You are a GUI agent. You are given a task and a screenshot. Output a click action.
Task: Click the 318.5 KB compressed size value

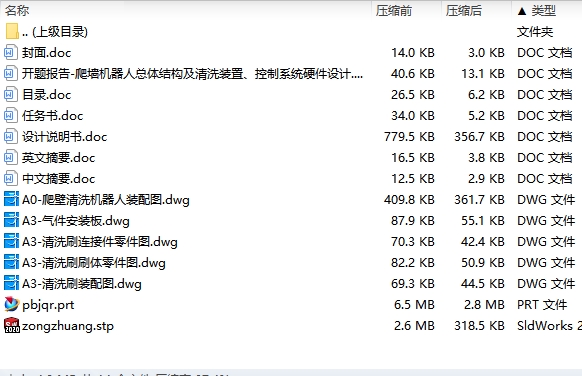click(x=480, y=326)
